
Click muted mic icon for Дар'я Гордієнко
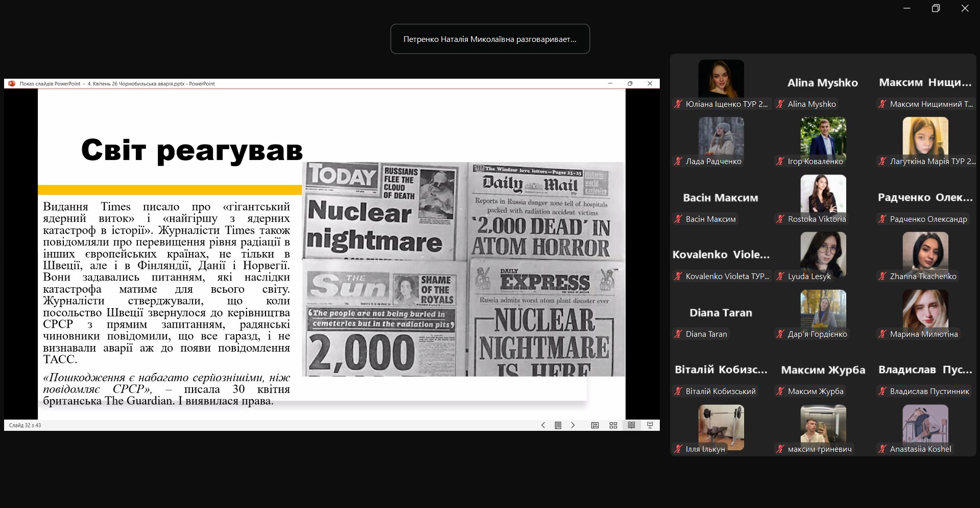780,334
